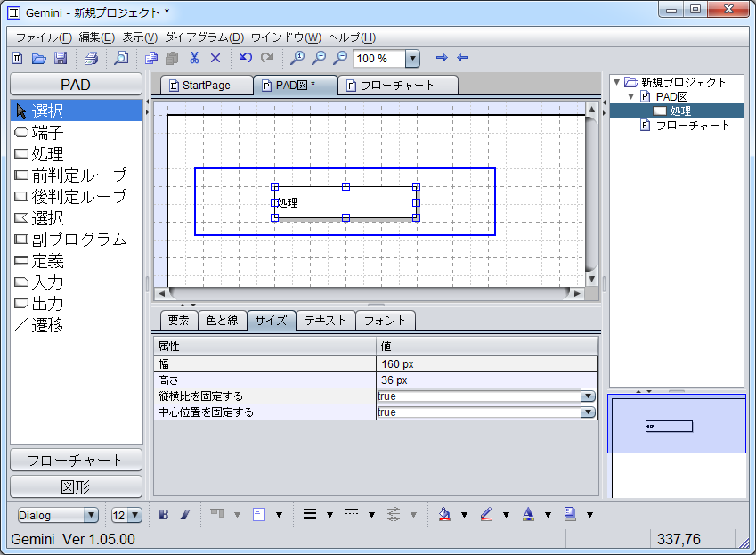This screenshot has height=555, width=756.
Task: Click the canvas overview thumbnail
Action: (677, 446)
